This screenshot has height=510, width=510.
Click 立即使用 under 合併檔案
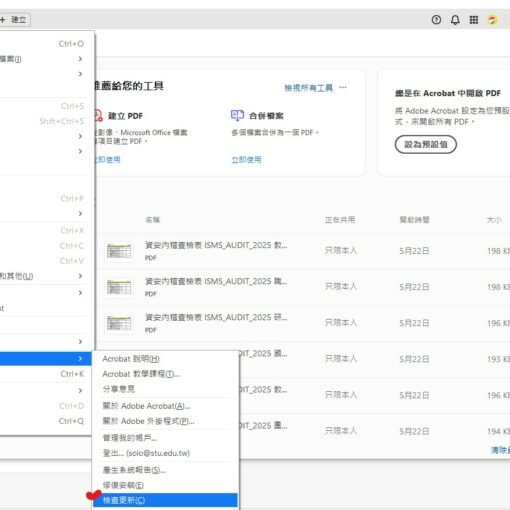(246, 160)
